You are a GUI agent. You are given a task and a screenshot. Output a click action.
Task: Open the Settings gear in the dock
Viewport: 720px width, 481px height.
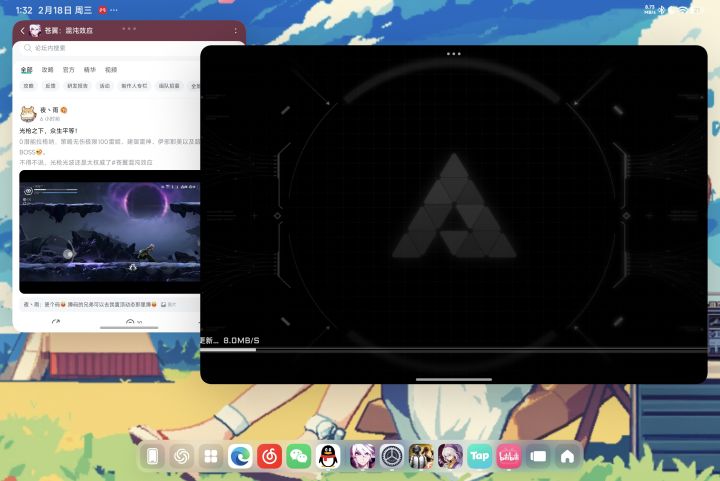[x=392, y=456]
